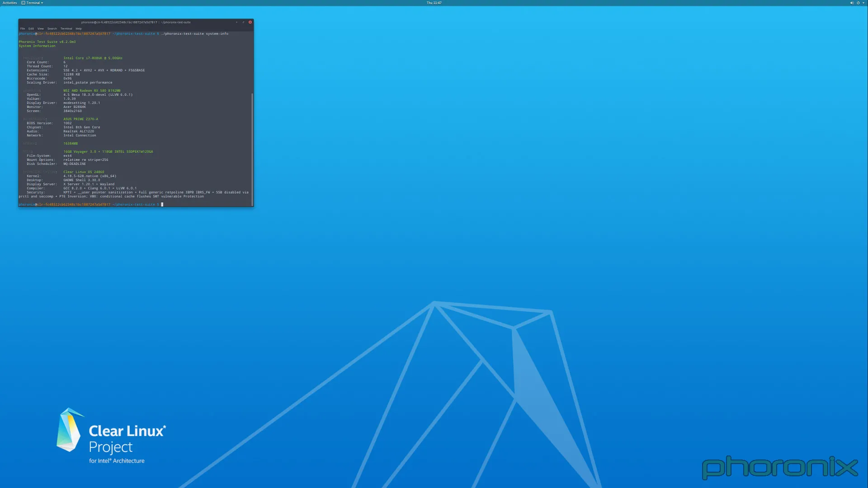
Task: Click the 'BIOS Version:' row label
Action: pyautogui.click(x=40, y=123)
